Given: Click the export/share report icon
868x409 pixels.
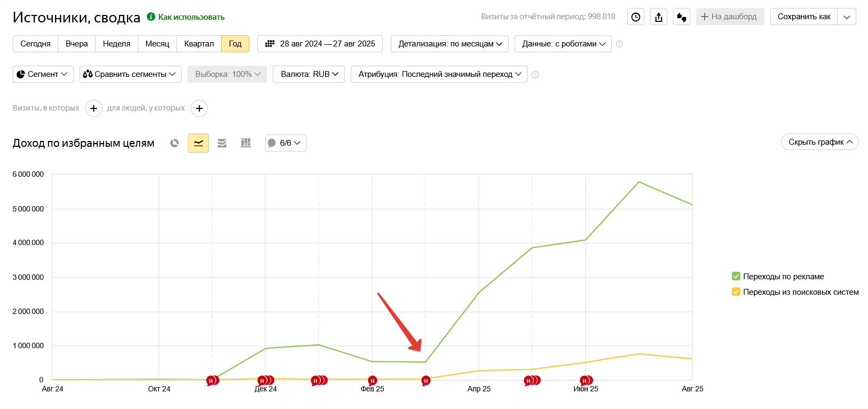Looking at the screenshot, I should 659,17.
